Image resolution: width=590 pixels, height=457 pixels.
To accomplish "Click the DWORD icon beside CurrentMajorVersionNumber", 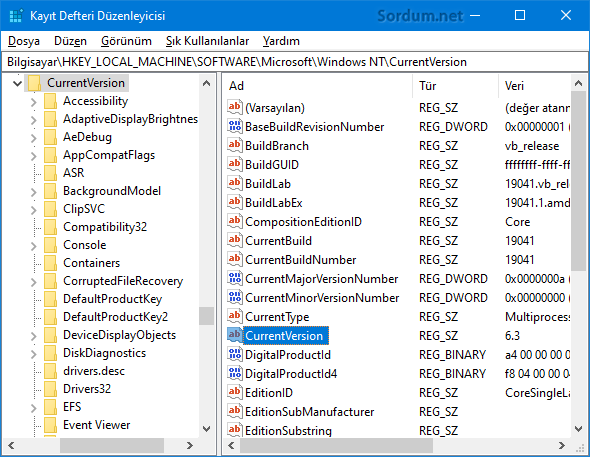I will [x=234, y=278].
